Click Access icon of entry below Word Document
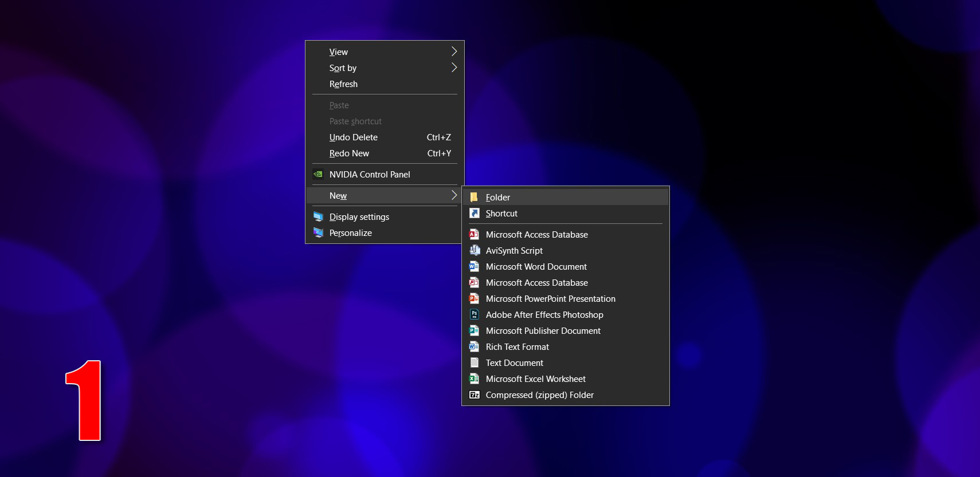 pyautogui.click(x=474, y=282)
